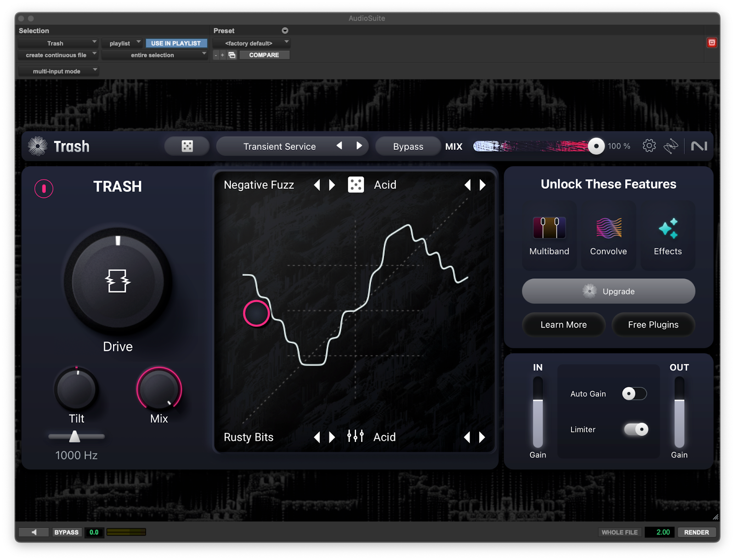The height and width of the screenshot is (560, 735).
Task: Open the Preset menu arrow
Action: coord(285,31)
